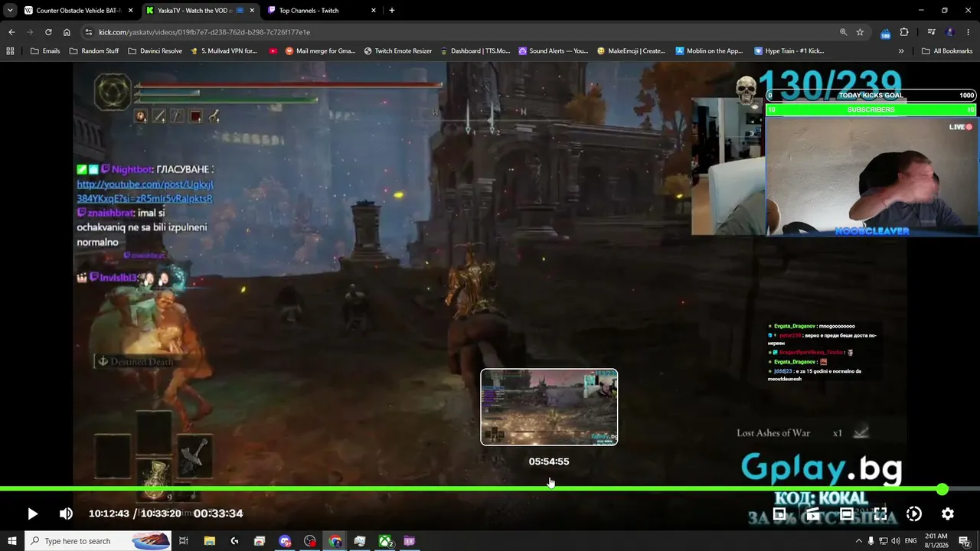
Task: Open Task View on the taskbar
Action: pyautogui.click(x=184, y=541)
